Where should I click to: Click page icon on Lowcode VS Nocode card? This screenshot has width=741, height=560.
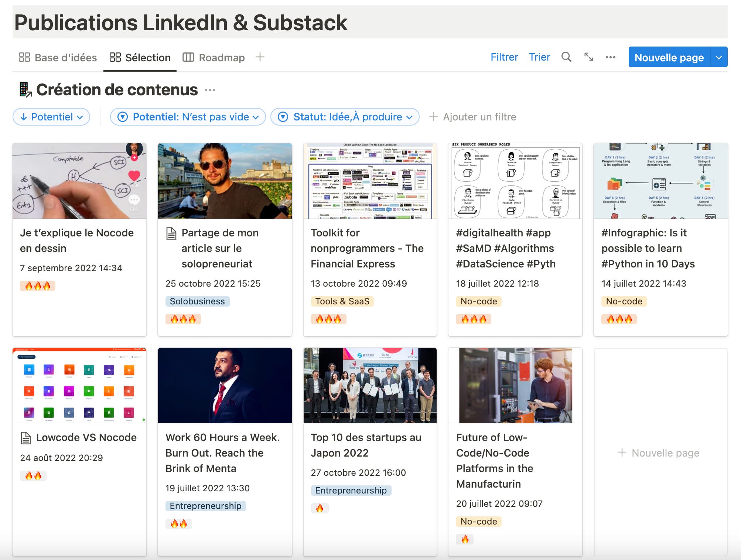[25, 438]
